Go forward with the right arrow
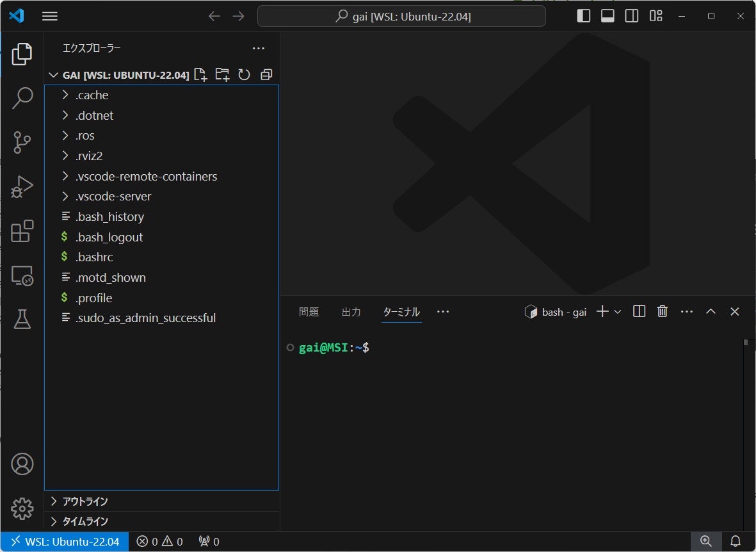 pyautogui.click(x=238, y=17)
